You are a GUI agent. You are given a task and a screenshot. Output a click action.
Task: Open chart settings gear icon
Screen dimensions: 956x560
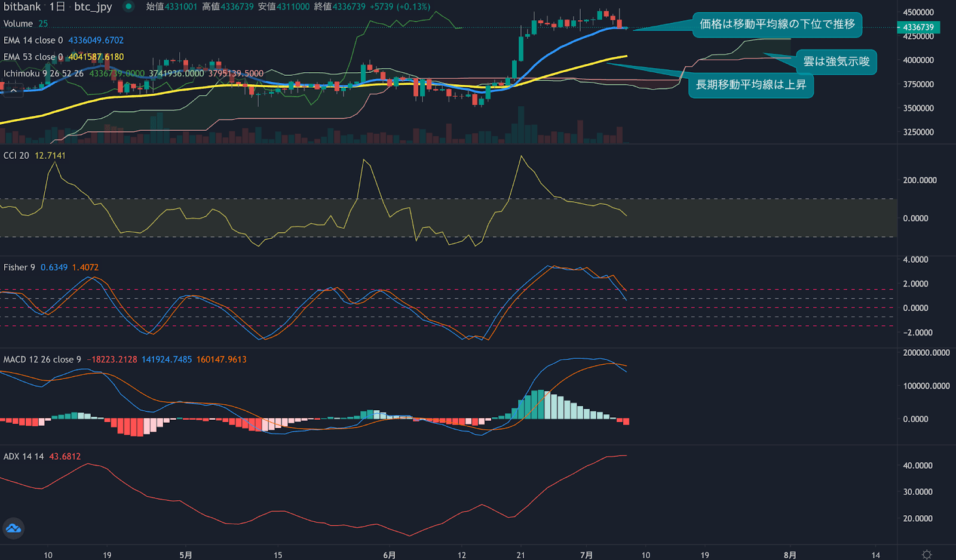pos(927,554)
